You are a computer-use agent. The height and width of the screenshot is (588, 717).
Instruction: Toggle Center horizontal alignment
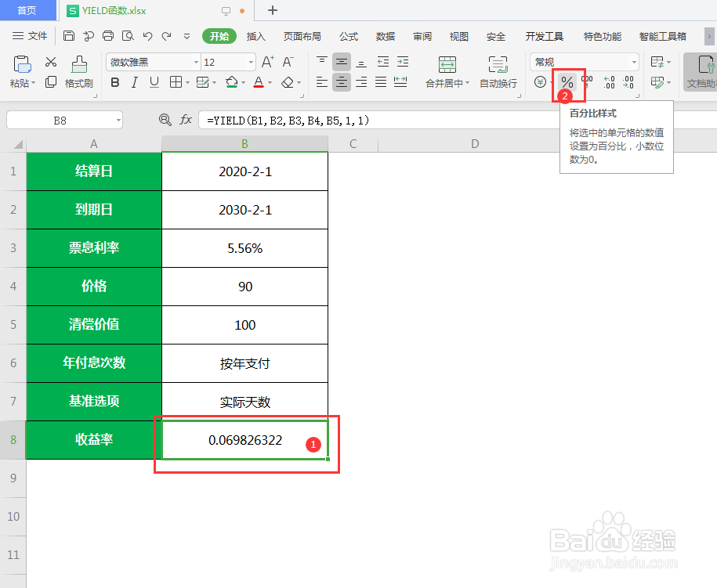pyautogui.click(x=342, y=82)
